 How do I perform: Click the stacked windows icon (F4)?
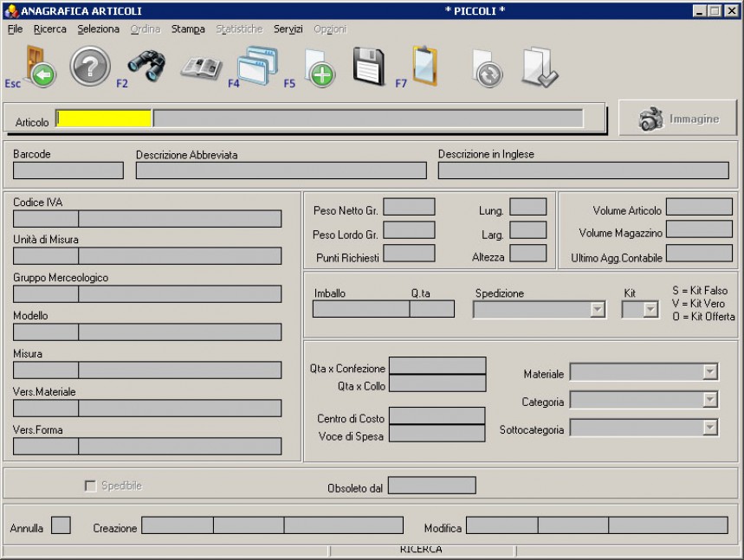tap(258, 67)
